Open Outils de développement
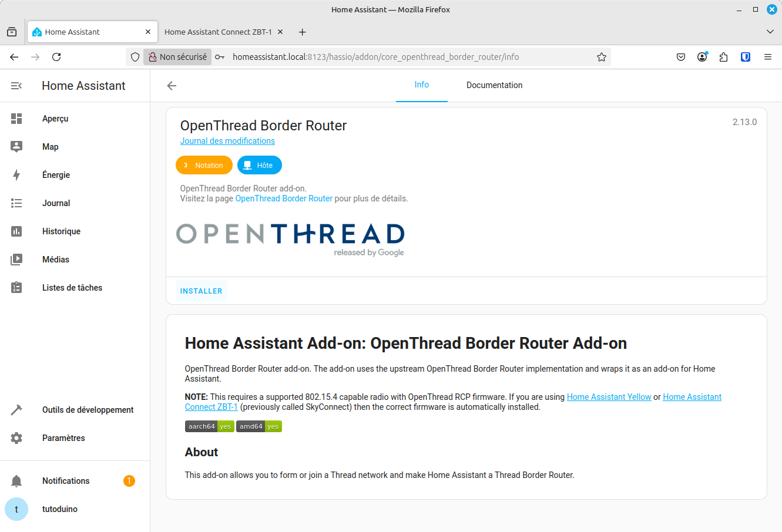The height and width of the screenshot is (532, 782). (x=88, y=409)
